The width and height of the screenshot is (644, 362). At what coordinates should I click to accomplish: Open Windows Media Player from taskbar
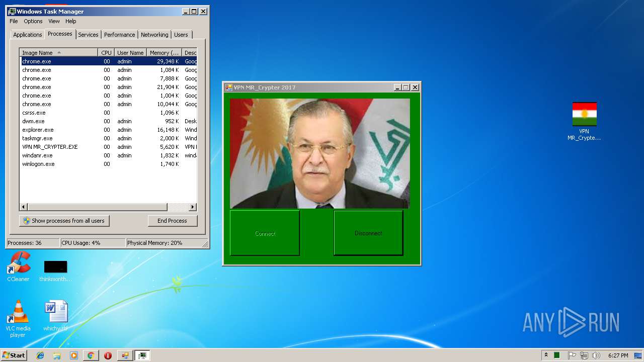pos(73,355)
